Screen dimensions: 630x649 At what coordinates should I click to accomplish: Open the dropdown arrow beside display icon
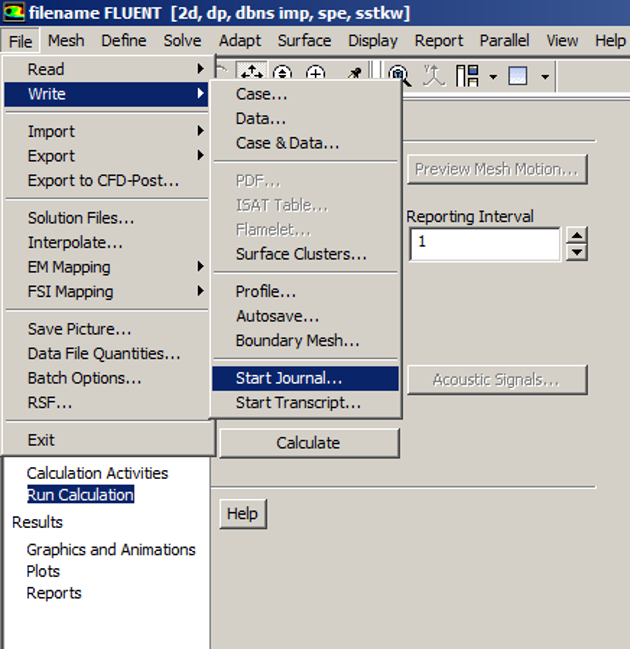tap(545, 77)
